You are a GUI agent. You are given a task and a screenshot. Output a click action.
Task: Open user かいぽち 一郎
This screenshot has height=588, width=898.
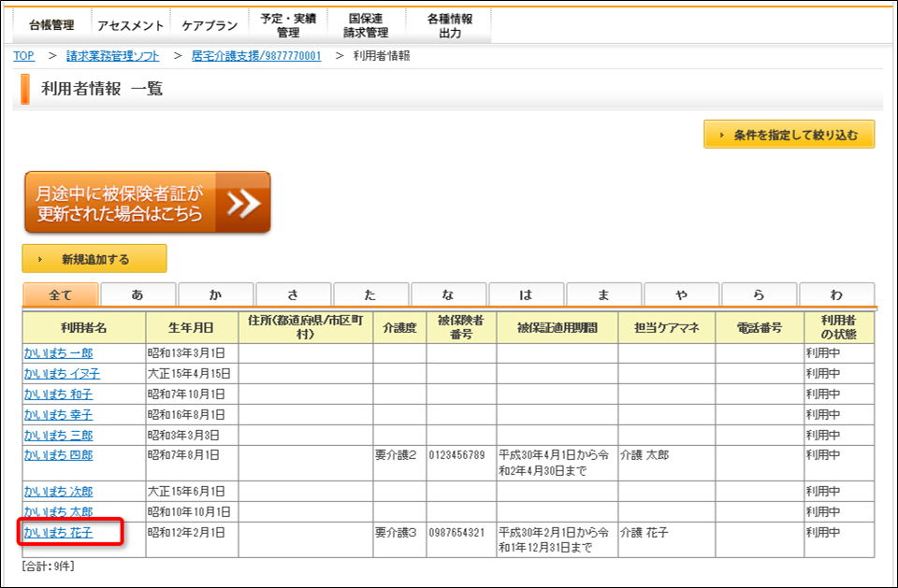point(58,353)
